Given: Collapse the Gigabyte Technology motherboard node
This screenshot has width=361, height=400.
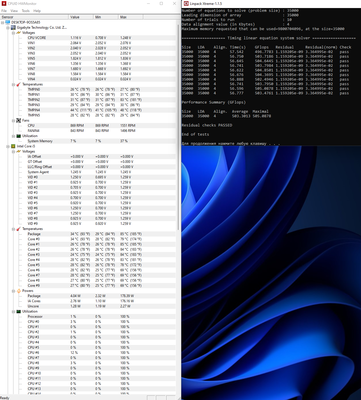Looking at the screenshot, I should click(8, 27).
